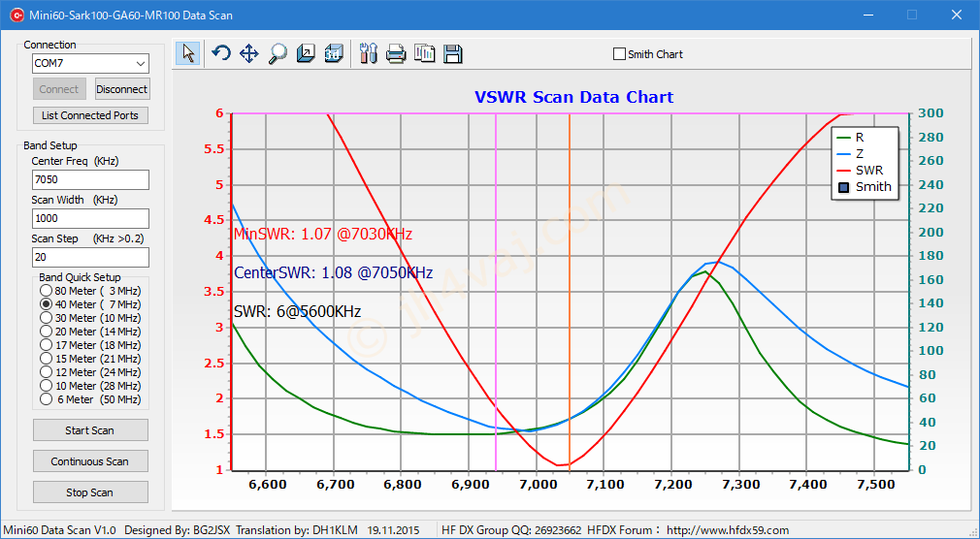The width and height of the screenshot is (980, 539).
Task: Click the green R legend entry
Action: click(851, 138)
